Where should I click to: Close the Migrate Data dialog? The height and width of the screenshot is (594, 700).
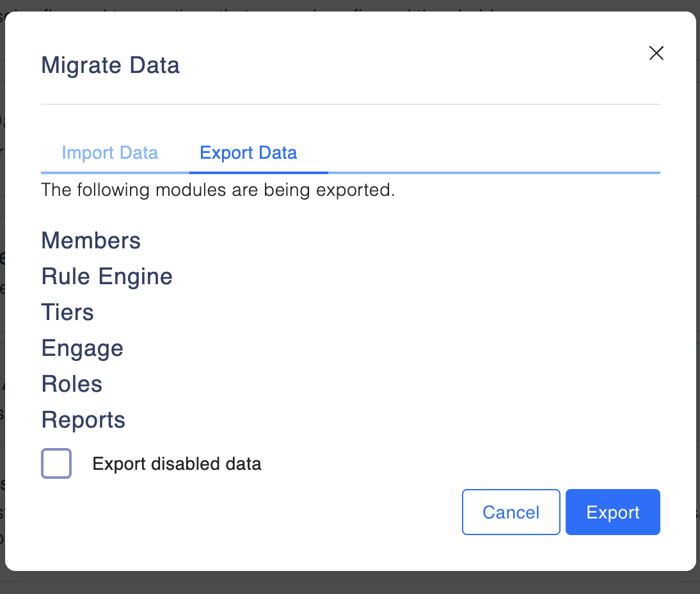tap(656, 53)
